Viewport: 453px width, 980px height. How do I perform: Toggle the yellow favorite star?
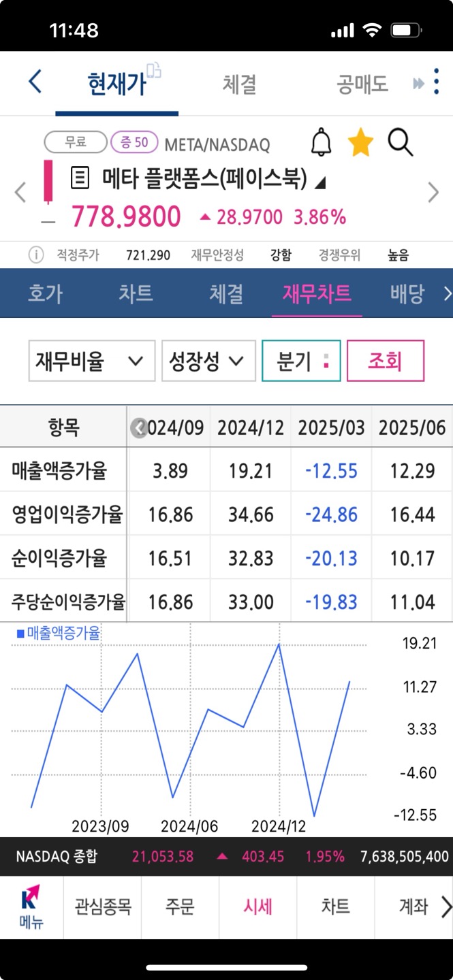click(x=360, y=143)
